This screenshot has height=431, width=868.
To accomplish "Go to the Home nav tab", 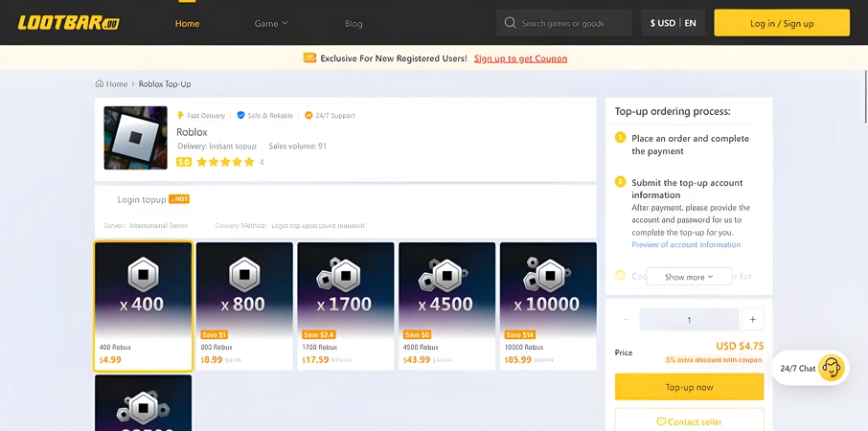I will (x=188, y=23).
